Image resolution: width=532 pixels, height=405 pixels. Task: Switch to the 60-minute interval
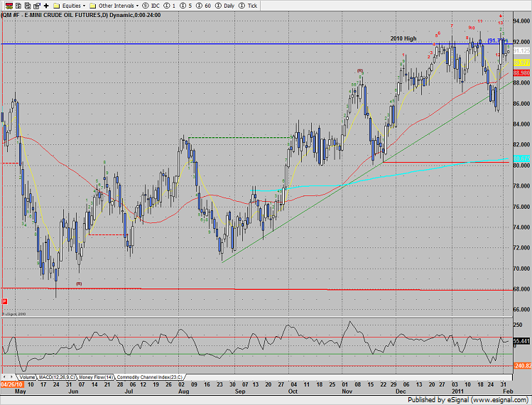pyautogui.click(x=204, y=6)
